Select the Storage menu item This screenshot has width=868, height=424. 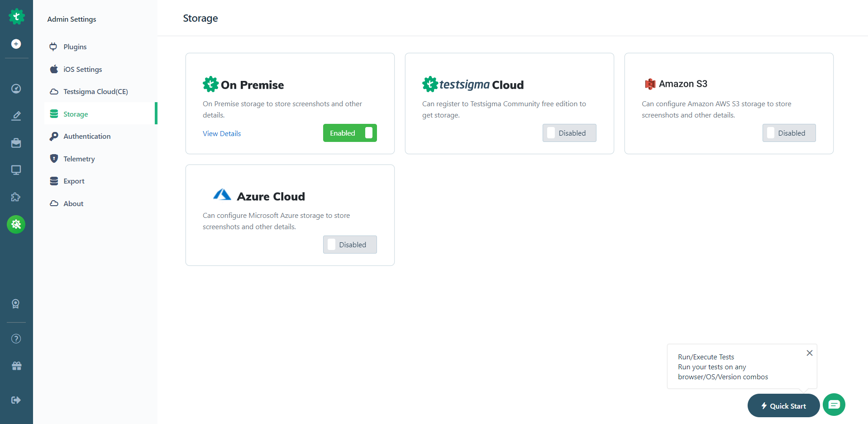point(100,114)
